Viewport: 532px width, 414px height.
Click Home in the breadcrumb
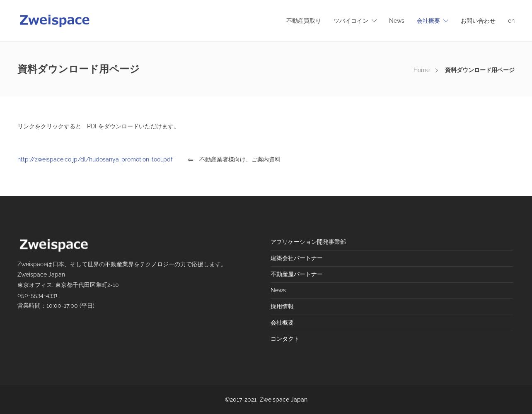(421, 70)
